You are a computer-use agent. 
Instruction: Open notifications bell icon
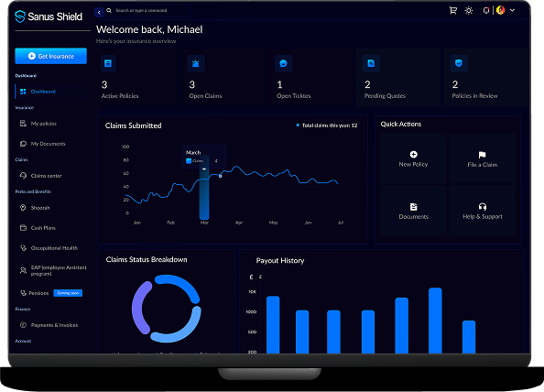pos(486,10)
